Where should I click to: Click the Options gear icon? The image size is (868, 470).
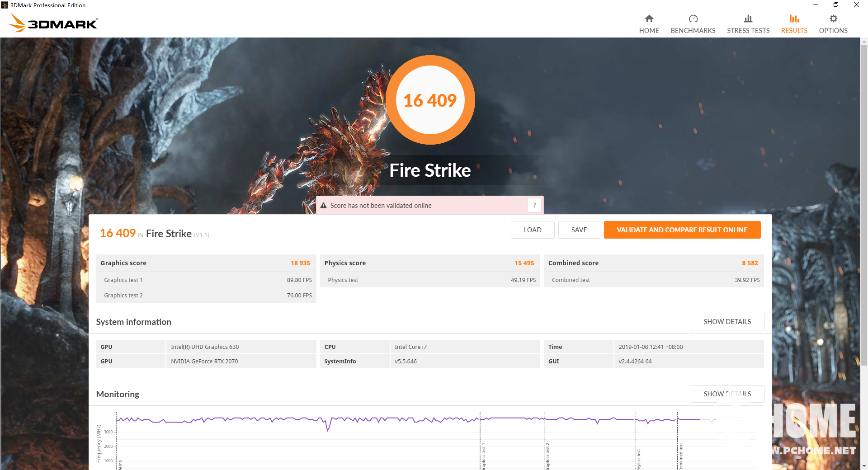coord(833,19)
